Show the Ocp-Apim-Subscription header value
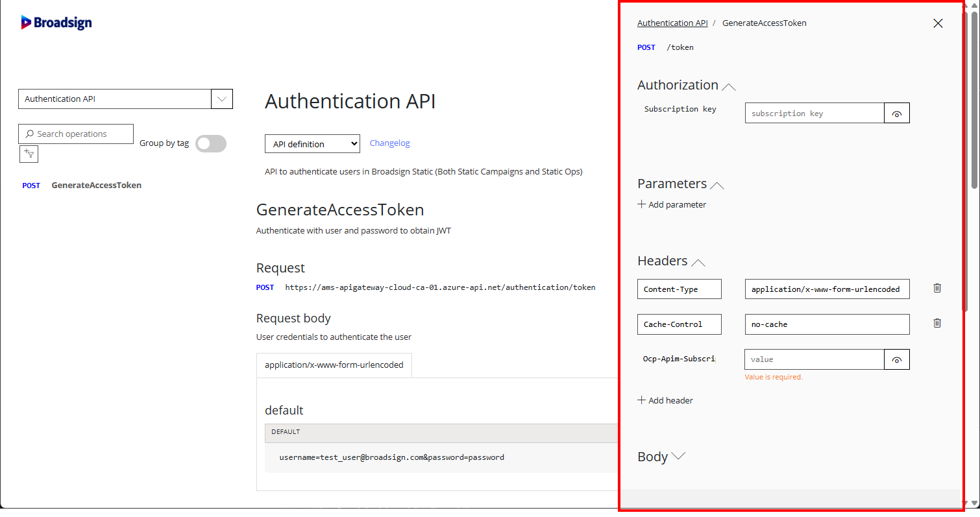 pos(897,359)
